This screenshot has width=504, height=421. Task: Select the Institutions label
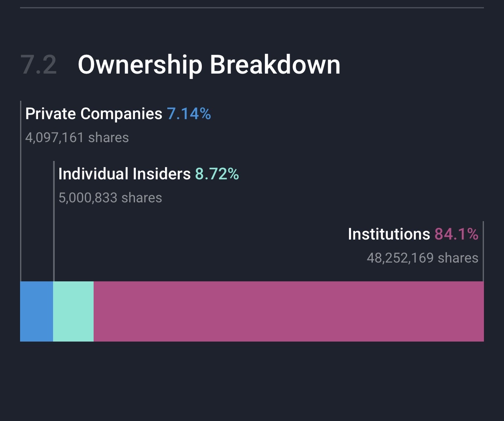tap(389, 234)
